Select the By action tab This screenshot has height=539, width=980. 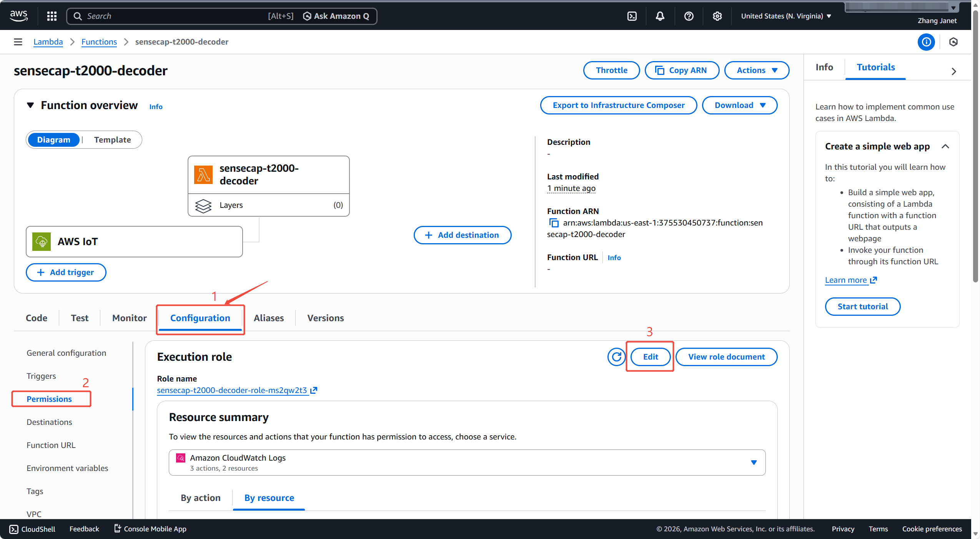click(200, 498)
